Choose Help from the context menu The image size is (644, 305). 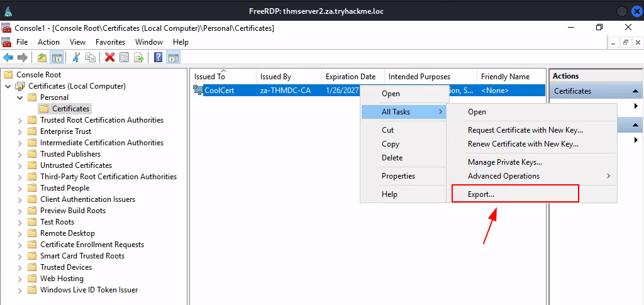[403, 194]
